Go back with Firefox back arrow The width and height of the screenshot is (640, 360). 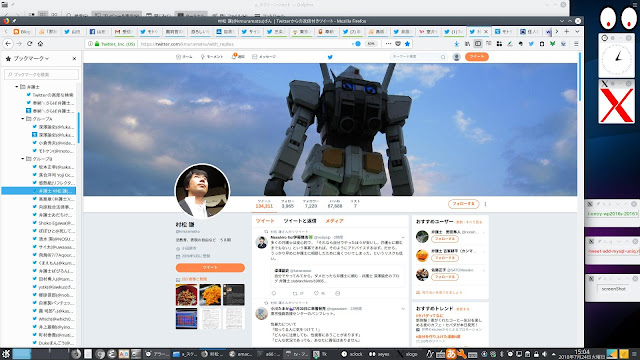8,44
